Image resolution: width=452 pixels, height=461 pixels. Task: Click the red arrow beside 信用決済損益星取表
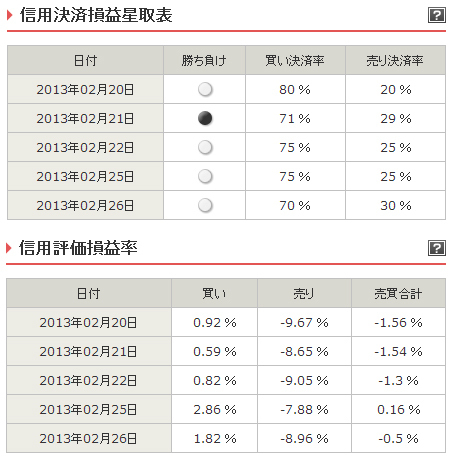[x=9, y=15]
